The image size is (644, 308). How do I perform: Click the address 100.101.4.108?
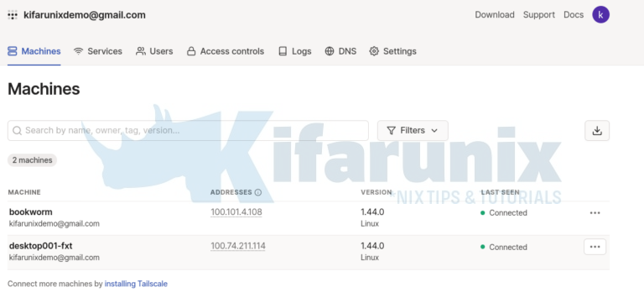(236, 212)
